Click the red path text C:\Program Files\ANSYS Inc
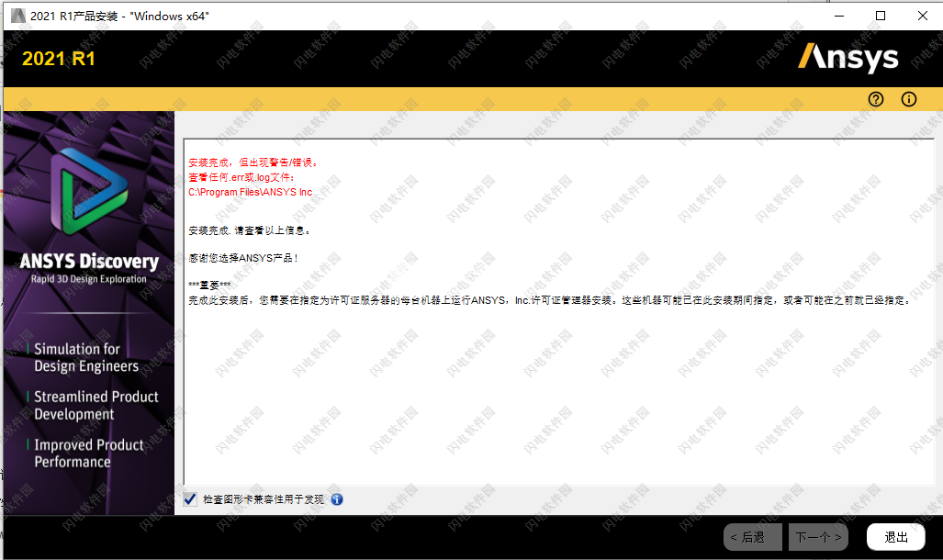943x560 pixels. point(250,192)
